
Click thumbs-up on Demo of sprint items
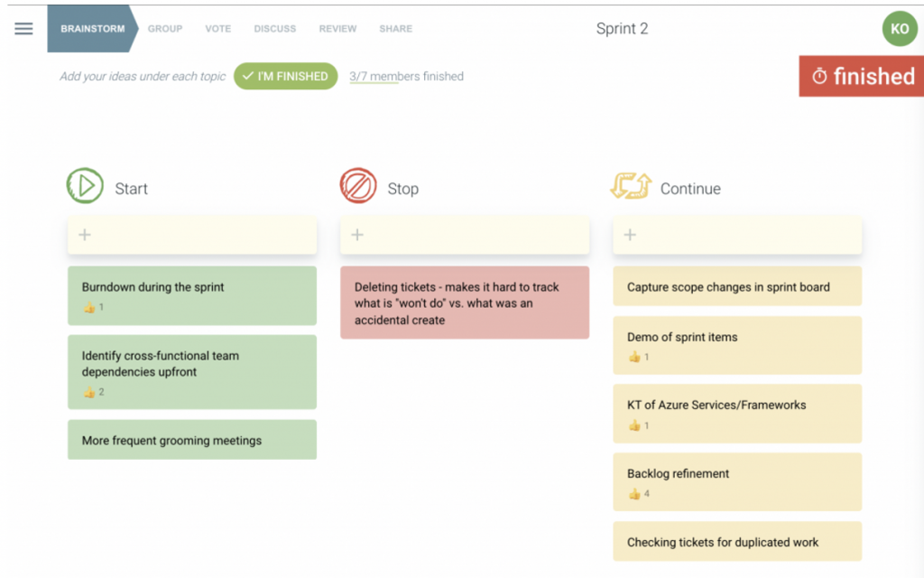(x=634, y=357)
